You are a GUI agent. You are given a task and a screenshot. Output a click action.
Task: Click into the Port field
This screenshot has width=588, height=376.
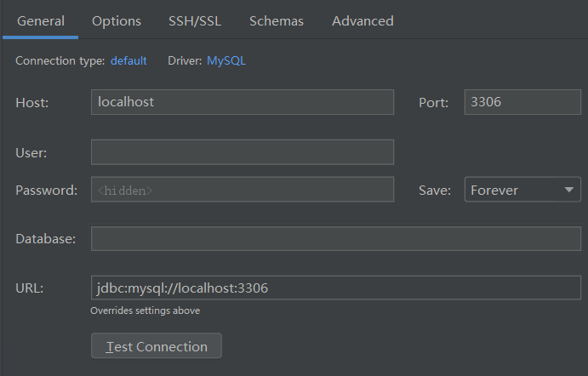(x=522, y=102)
